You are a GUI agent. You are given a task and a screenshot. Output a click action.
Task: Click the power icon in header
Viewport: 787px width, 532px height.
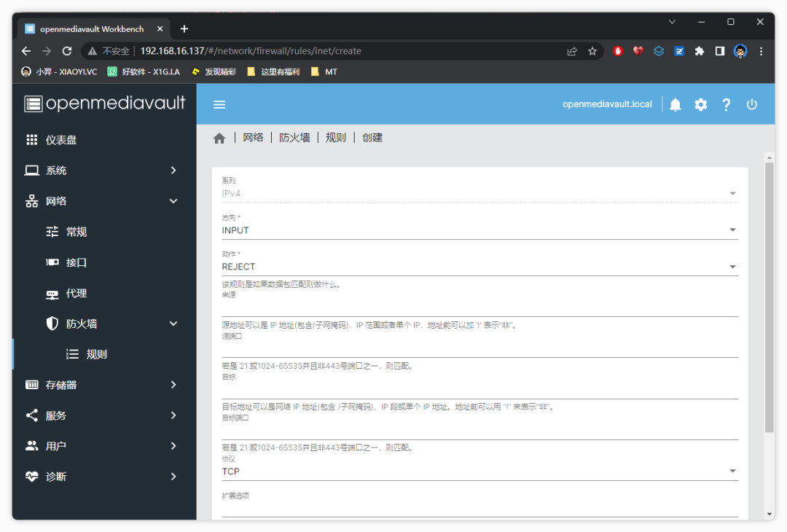point(752,104)
